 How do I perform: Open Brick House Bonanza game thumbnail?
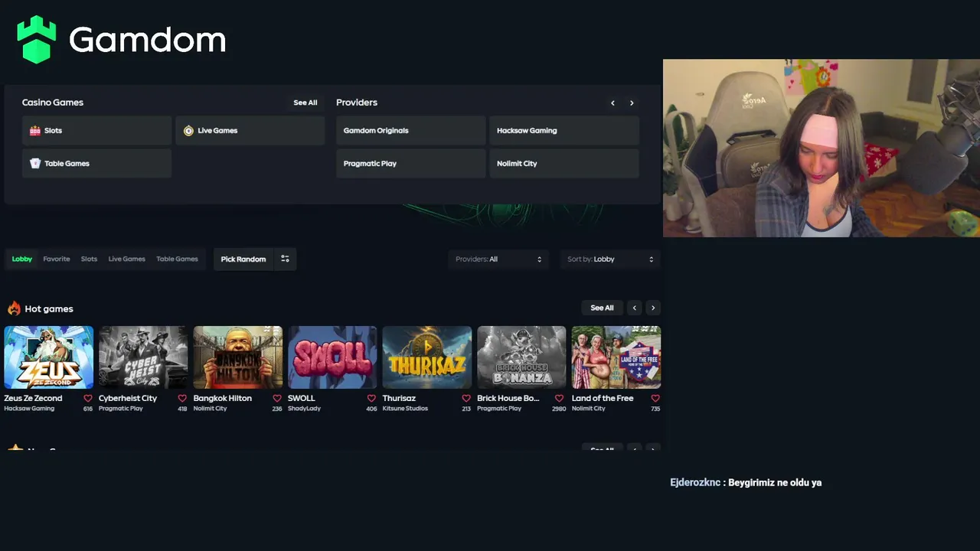coord(522,357)
